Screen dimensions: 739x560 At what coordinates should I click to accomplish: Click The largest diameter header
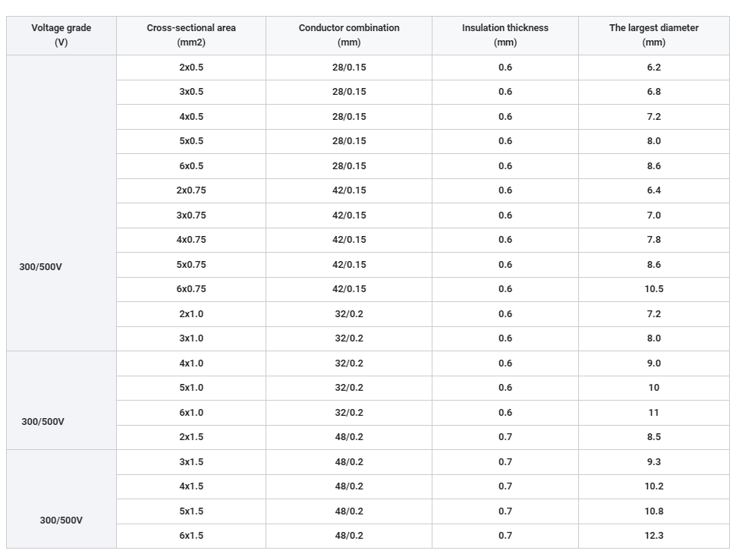point(654,36)
